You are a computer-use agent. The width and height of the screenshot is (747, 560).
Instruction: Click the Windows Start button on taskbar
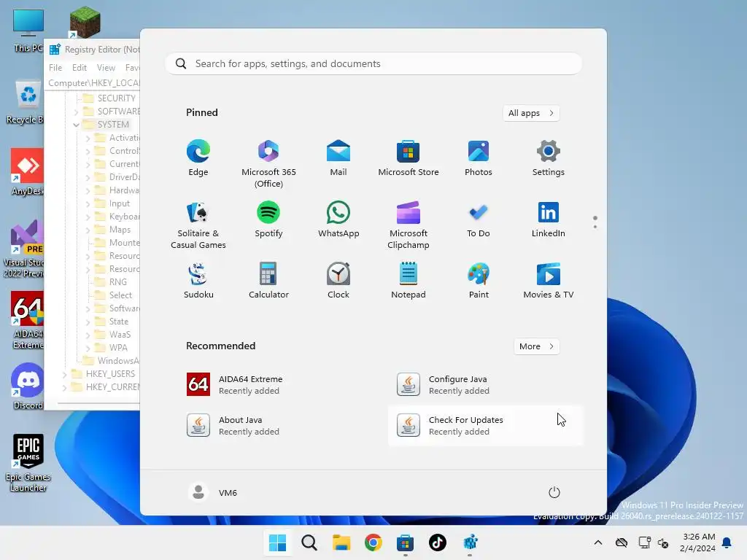pyautogui.click(x=277, y=542)
